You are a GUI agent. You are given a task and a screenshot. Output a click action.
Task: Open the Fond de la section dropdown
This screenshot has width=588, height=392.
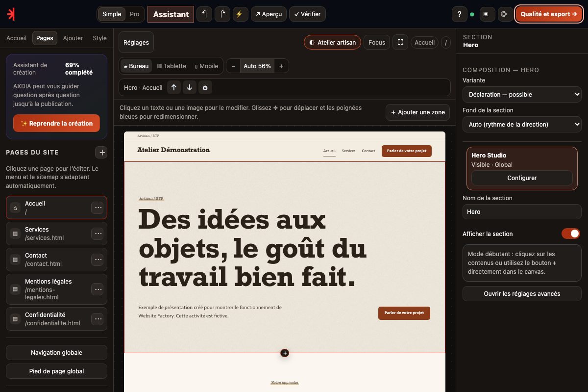point(522,124)
